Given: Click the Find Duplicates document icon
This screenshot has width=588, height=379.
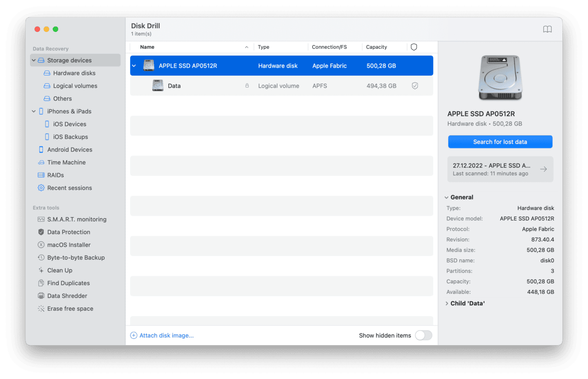Looking at the screenshot, I should (x=41, y=283).
